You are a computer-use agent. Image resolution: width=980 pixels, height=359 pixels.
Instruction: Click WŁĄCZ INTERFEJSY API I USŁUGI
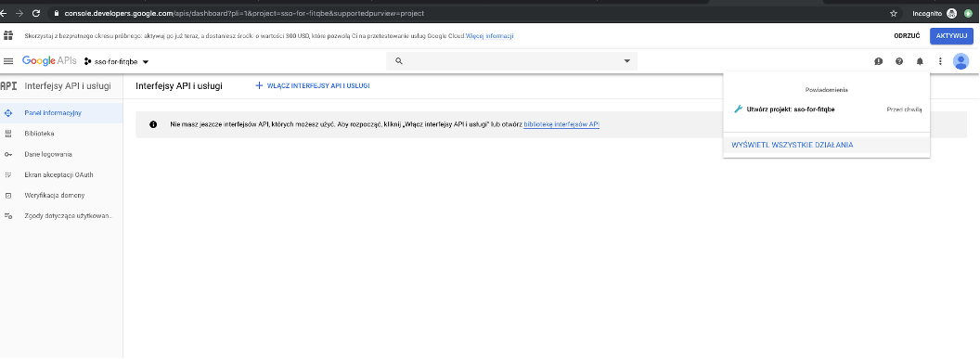(x=313, y=85)
